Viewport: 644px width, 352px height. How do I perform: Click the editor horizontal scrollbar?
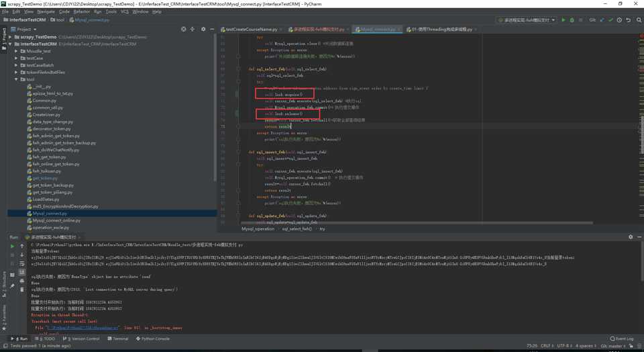(x=417, y=222)
